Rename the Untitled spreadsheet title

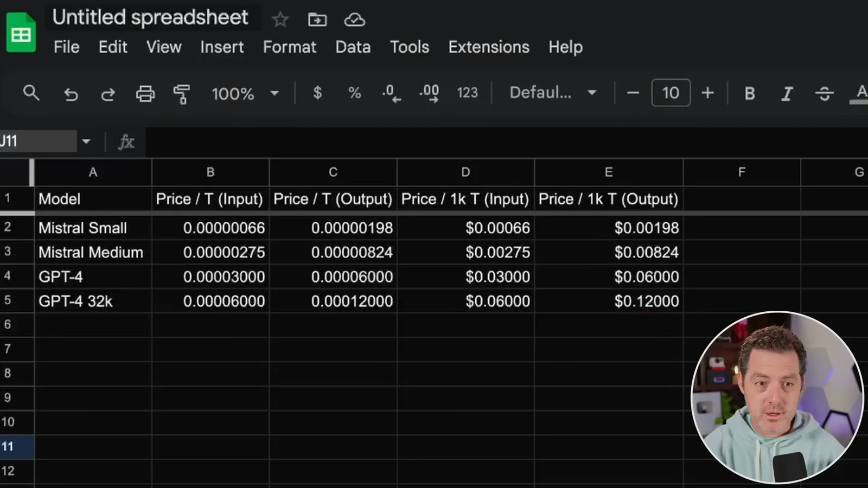[x=150, y=17]
